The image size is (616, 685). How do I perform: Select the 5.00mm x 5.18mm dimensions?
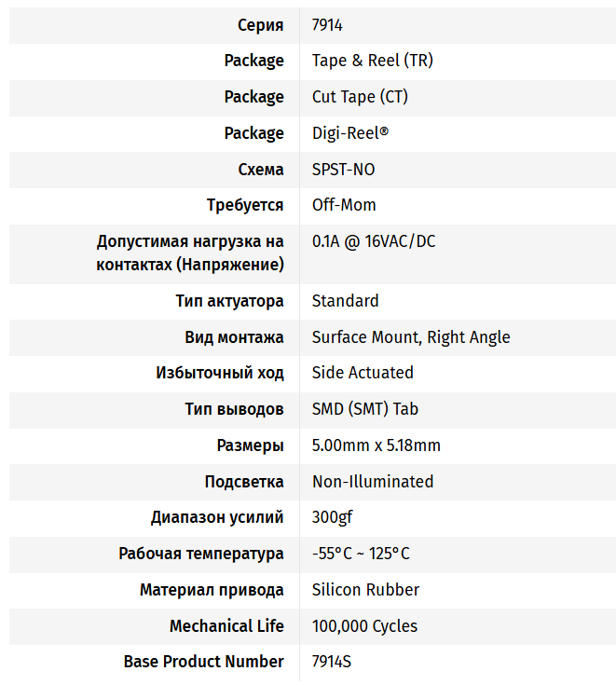coord(376,445)
